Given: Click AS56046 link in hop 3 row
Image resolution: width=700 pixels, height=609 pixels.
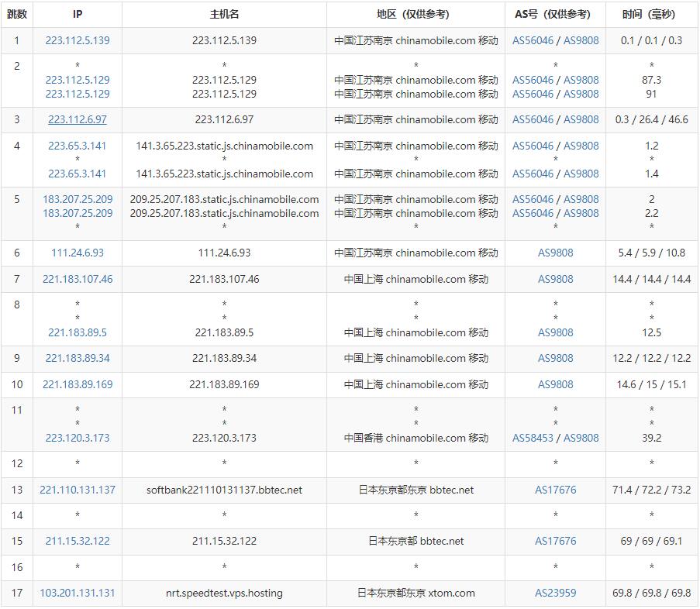Looking at the screenshot, I should click(533, 119).
